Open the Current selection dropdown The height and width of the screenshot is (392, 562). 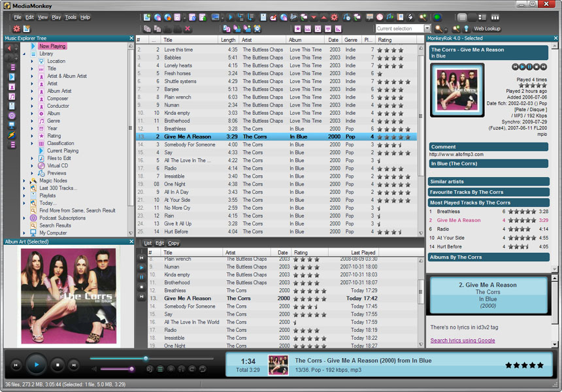pos(427,29)
